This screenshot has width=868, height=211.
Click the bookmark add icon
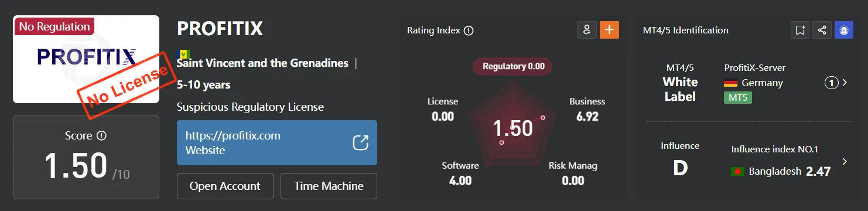pyautogui.click(x=799, y=30)
